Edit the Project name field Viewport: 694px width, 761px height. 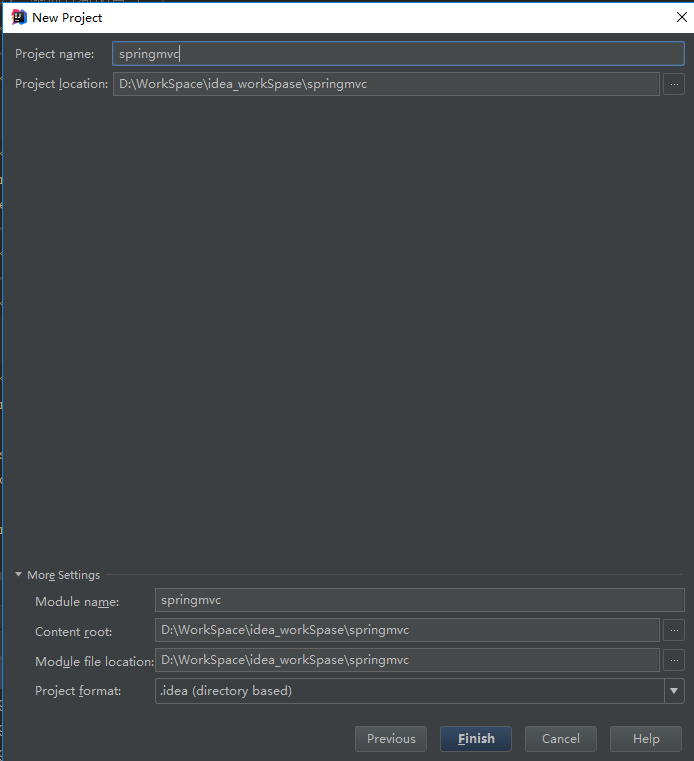(398, 54)
